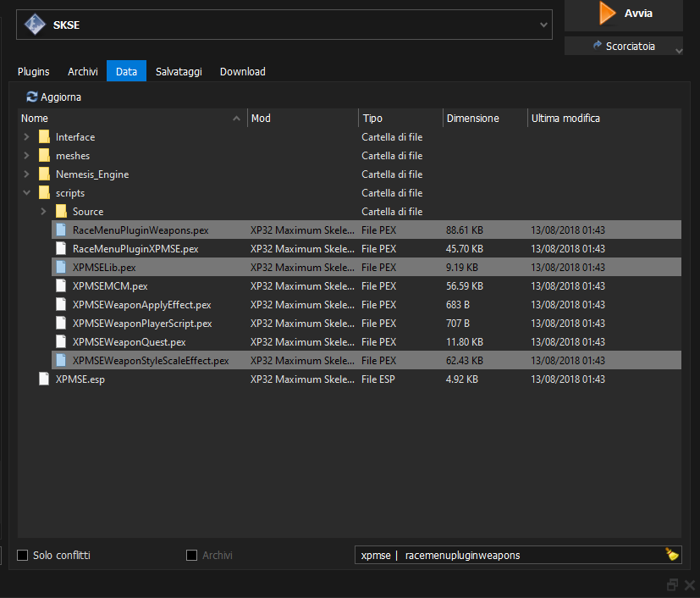Image resolution: width=700 pixels, height=598 pixels.
Task: Sort by the Ultima modifica column header
Action: coord(604,119)
